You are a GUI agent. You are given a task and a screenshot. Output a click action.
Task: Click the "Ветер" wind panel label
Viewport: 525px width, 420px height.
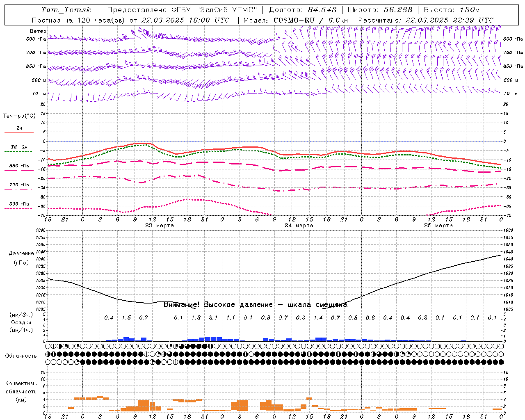38,31
